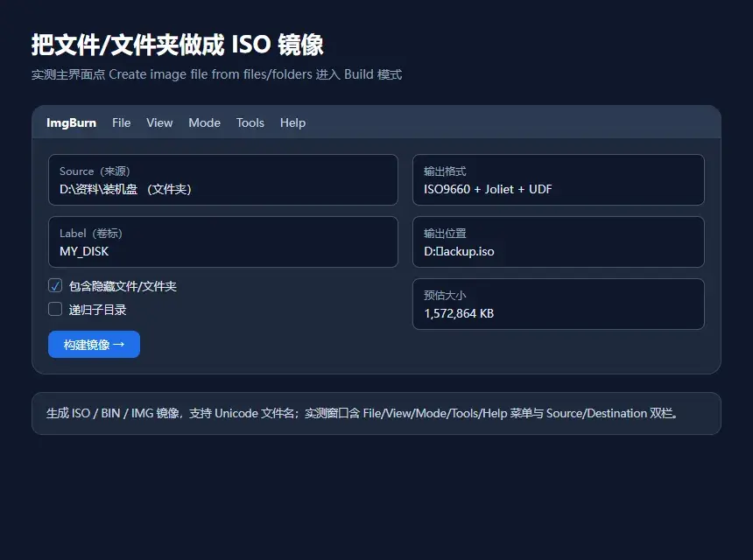Click the 构建镜像 button

pyautogui.click(x=95, y=344)
